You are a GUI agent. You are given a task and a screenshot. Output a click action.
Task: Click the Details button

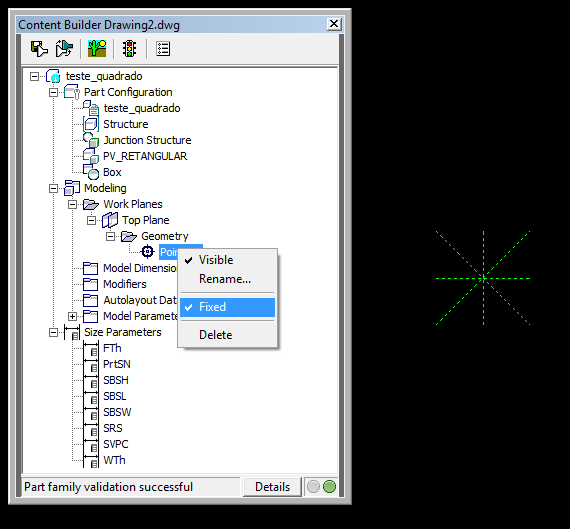pyautogui.click(x=272, y=487)
